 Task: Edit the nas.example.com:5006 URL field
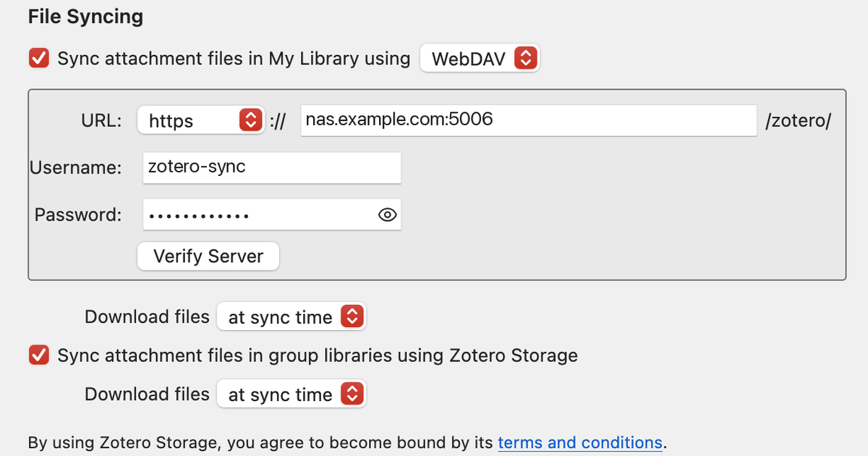pos(529,120)
